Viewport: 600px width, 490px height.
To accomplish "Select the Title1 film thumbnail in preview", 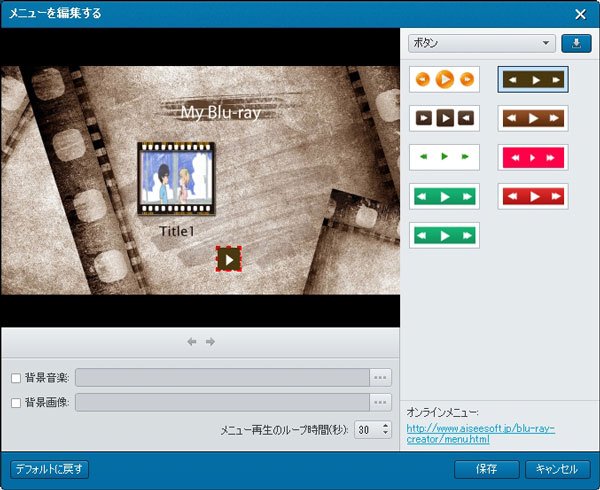I will (176, 180).
